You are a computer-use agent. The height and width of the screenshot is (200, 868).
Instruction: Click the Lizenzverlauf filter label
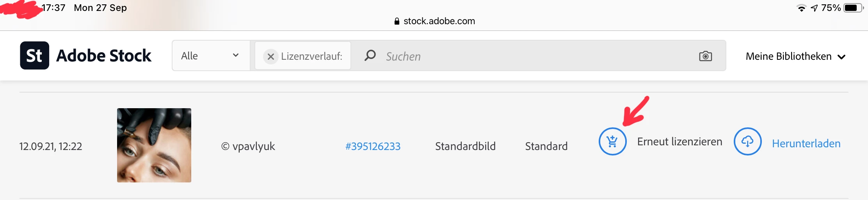(311, 56)
